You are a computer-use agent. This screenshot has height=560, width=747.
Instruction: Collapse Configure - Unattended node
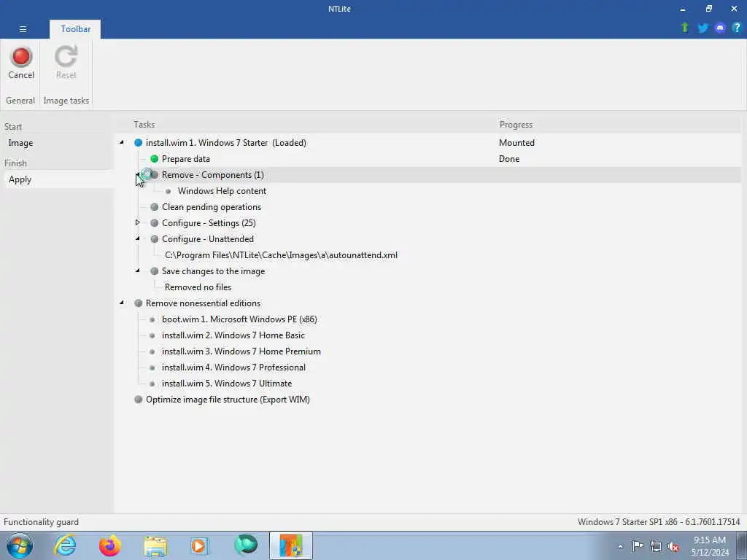point(138,238)
